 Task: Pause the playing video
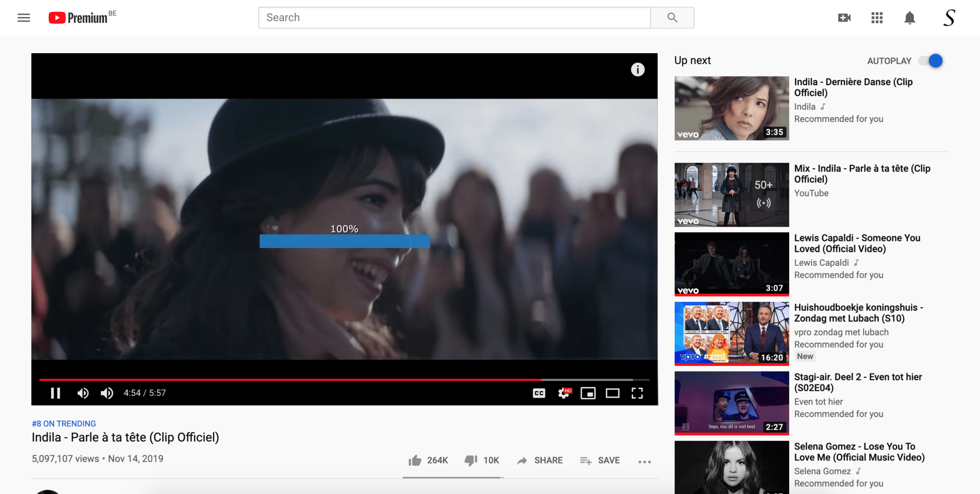point(56,393)
